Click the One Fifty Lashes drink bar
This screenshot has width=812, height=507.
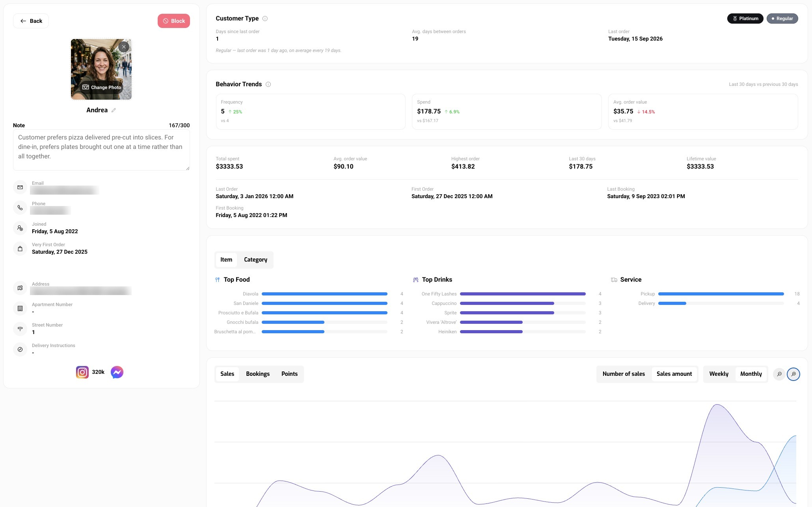pos(523,294)
